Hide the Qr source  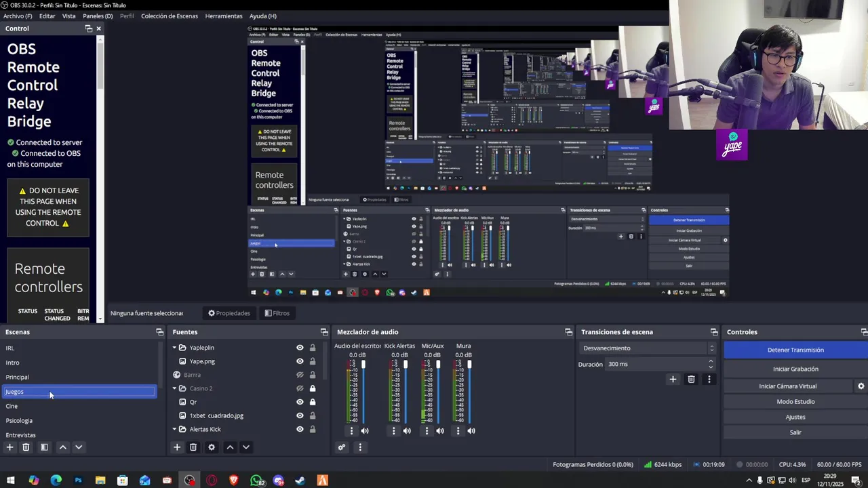pos(300,402)
